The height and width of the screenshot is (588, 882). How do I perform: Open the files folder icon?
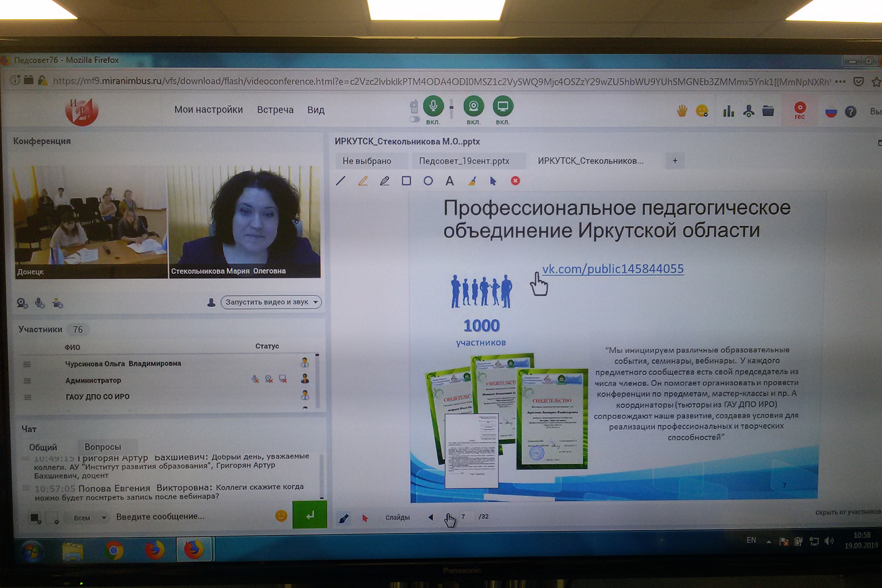pos(768,111)
